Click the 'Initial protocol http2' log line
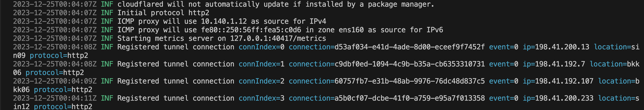The width and height of the screenshot is (644, 110). 163,13
